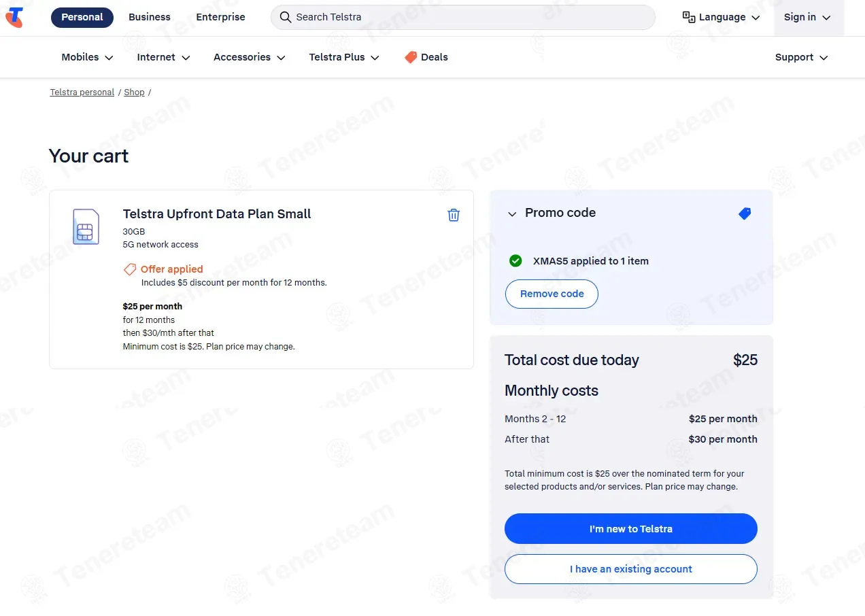Click the search magnifier icon
Screen dimensions: 865x616
coord(286,17)
